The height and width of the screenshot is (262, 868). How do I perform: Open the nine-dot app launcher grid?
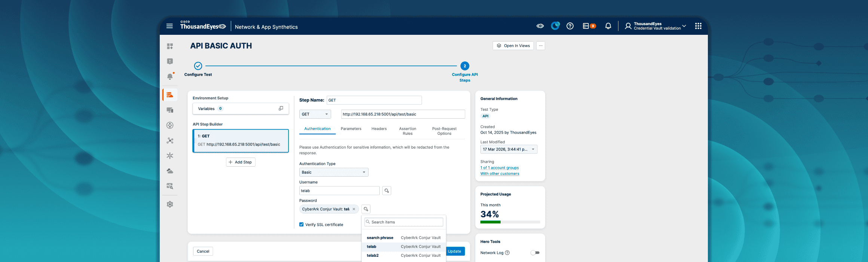[x=698, y=26]
